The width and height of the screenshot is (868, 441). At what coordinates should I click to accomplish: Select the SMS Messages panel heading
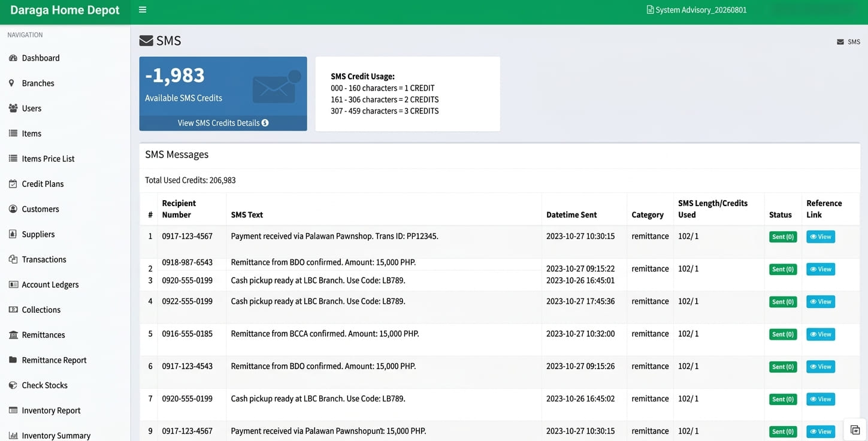[177, 155]
